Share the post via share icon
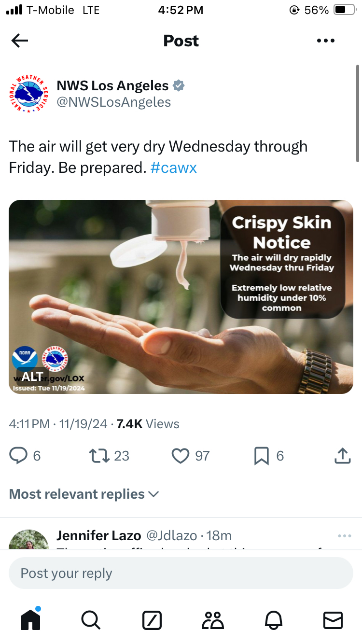Viewport: 362px width, 644px height. tap(342, 456)
